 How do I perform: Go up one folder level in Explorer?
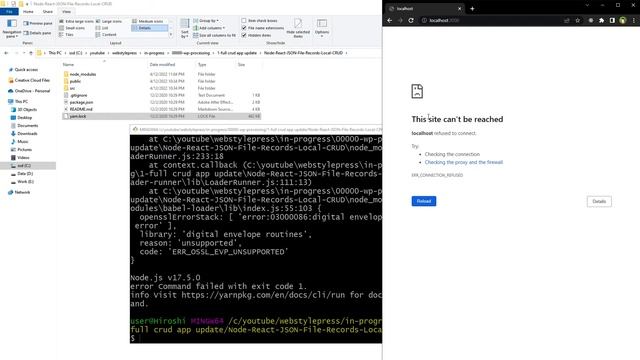pos(31,53)
